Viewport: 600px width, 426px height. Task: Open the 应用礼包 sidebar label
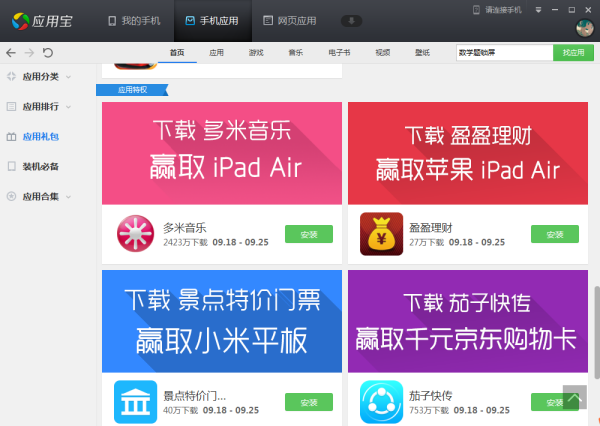click(41, 137)
